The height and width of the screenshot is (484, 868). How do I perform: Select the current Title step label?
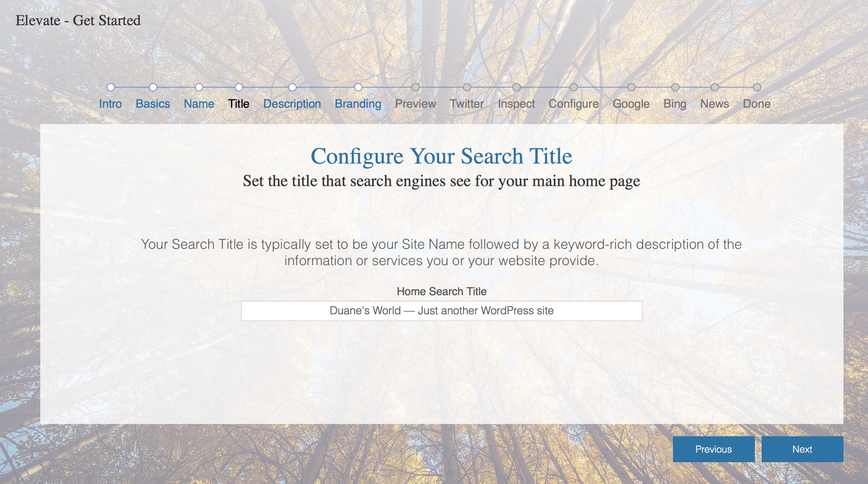[239, 104]
